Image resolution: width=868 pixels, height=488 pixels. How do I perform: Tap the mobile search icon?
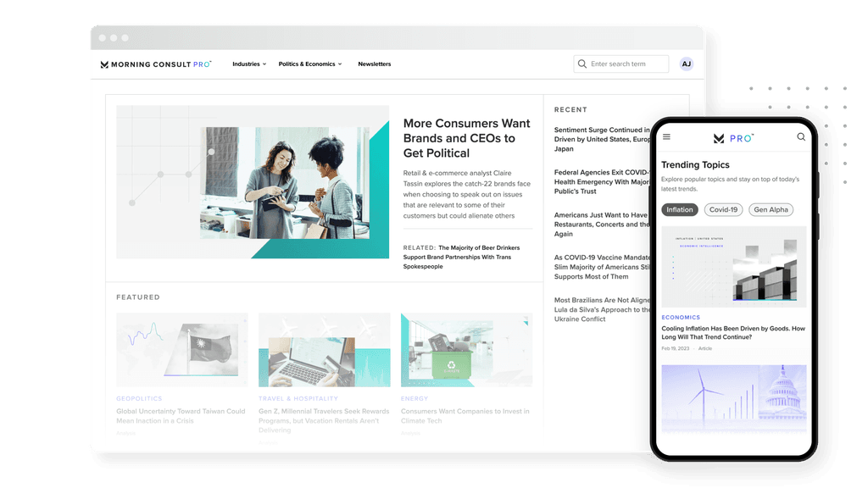point(801,137)
